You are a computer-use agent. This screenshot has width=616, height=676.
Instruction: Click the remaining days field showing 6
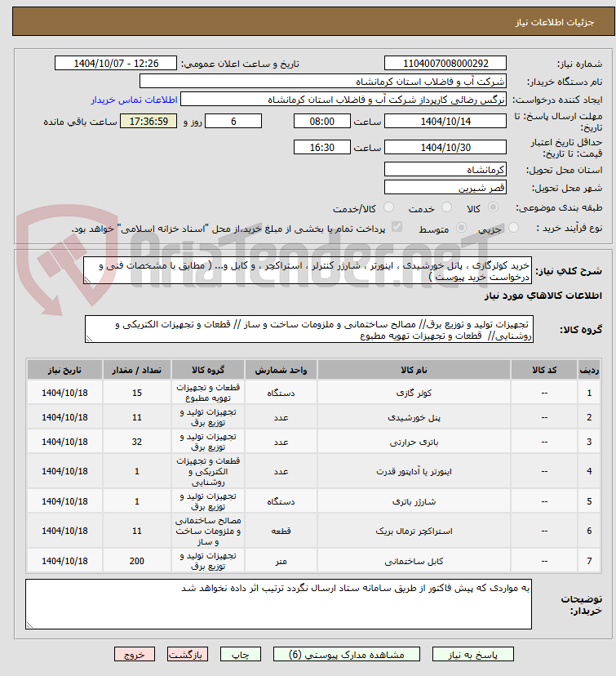coord(233,121)
